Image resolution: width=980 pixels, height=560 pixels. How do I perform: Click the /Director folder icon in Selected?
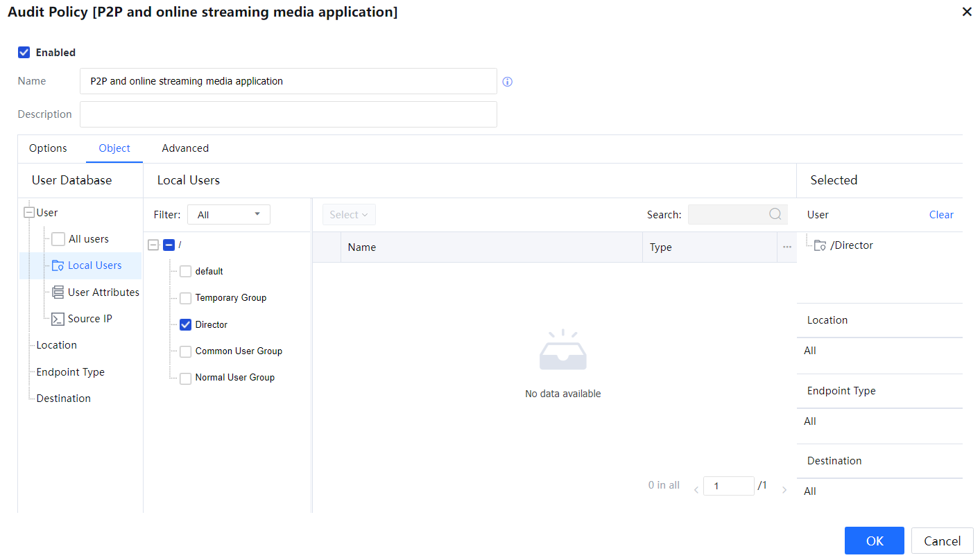820,245
